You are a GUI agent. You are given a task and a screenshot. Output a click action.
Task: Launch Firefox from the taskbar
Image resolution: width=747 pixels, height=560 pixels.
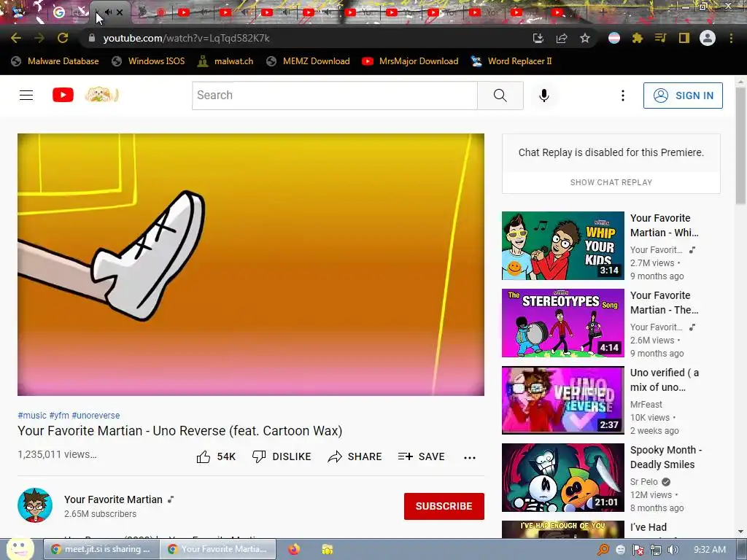tap(294, 549)
